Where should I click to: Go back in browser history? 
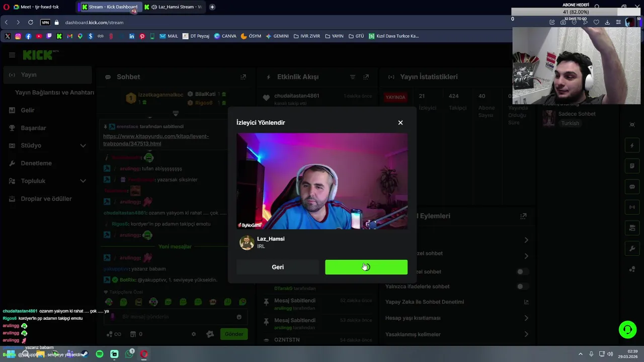pos(6,23)
